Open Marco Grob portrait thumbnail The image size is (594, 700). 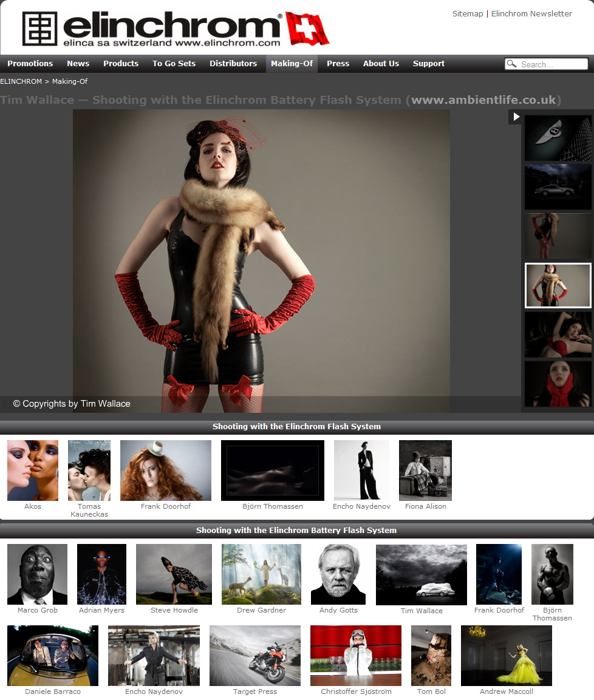click(37, 574)
